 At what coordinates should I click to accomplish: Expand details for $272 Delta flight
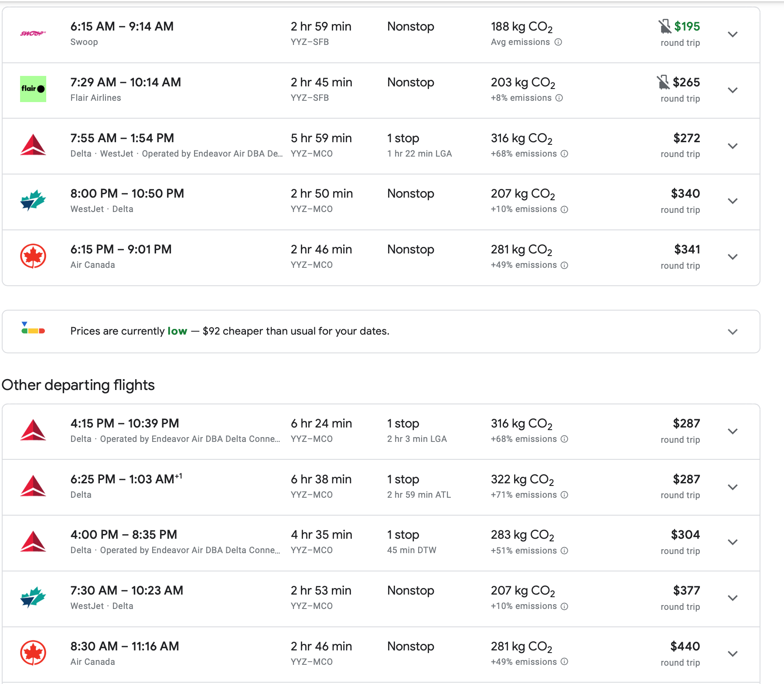pos(733,146)
